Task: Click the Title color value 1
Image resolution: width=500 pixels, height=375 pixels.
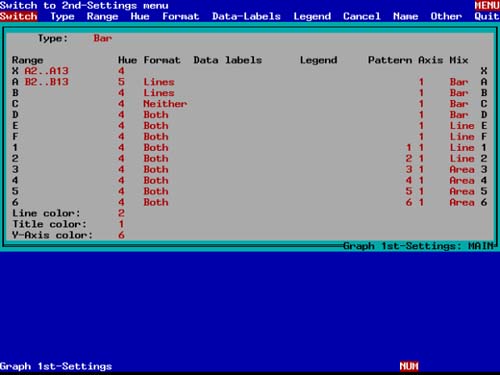Action: click(x=121, y=224)
